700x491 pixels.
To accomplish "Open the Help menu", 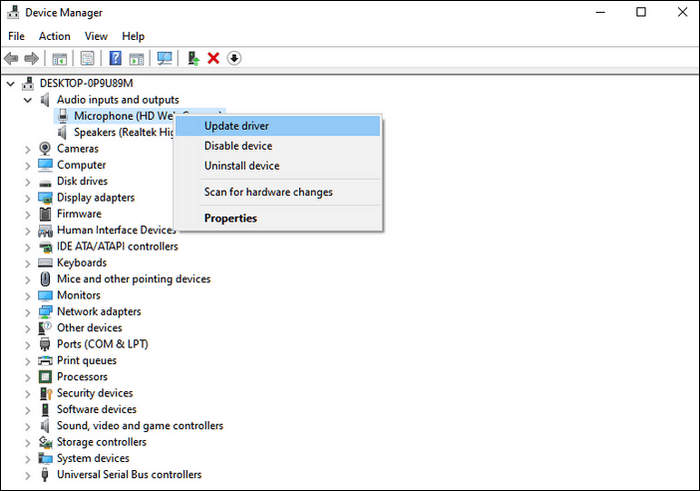I will [133, 36].
